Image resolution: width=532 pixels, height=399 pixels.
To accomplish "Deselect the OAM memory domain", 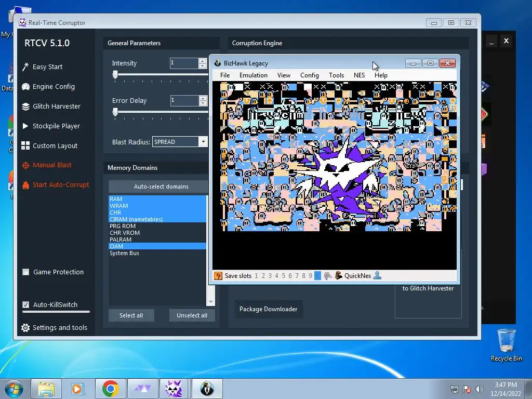I will tap(157, 246).
